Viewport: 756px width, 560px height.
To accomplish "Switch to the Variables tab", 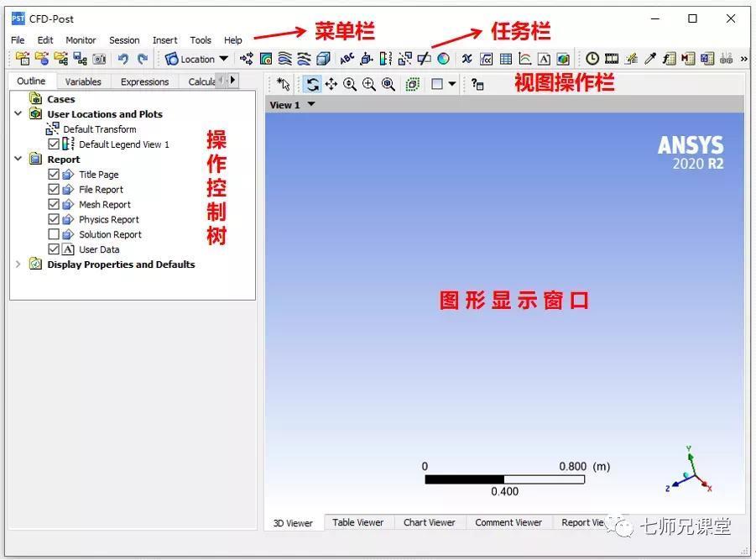I will [83, 81].
